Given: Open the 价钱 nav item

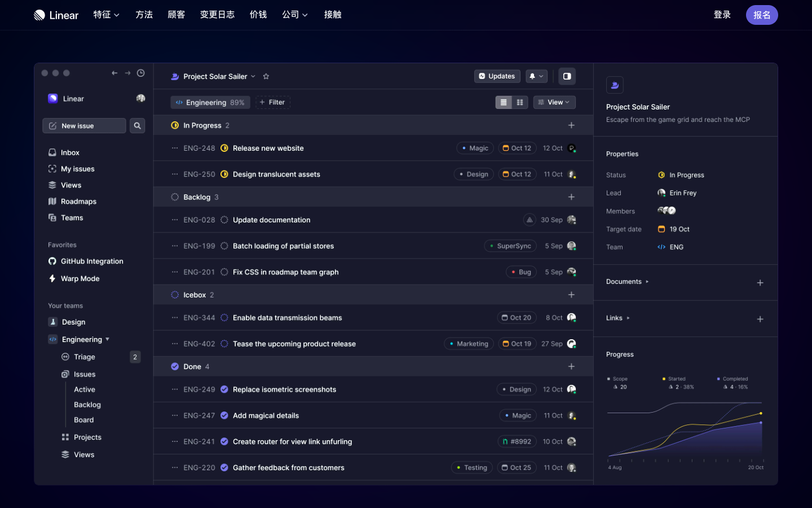Looking at the screenshot, I should click(258, 15).
